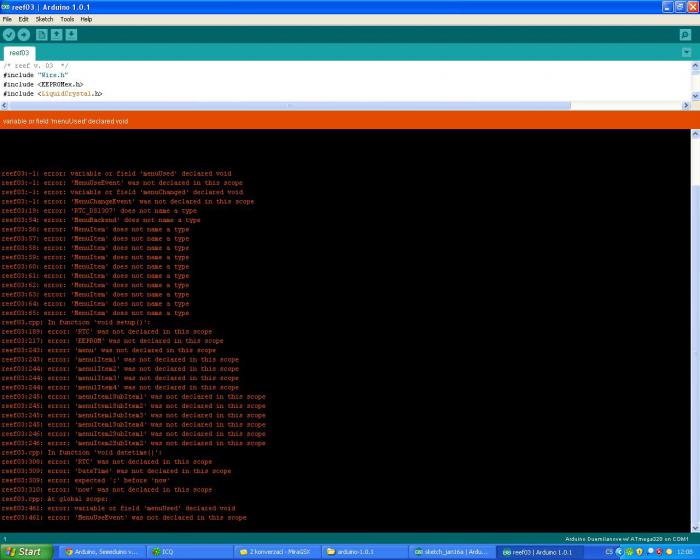Open the File menu
Image resolution: width=700 pixels, height=560 pixels.
(7, 19)
